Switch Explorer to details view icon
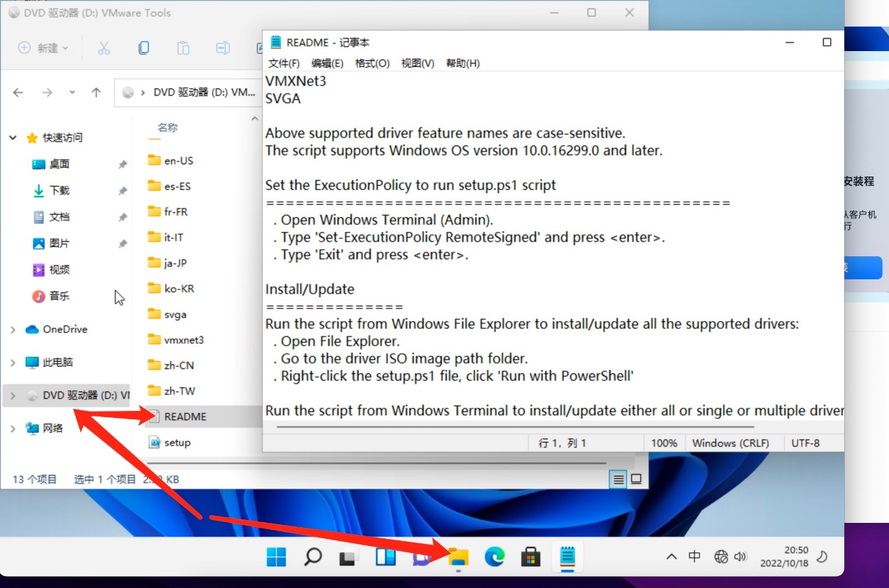This screenshot has height=588, width=889. (618, 479)
